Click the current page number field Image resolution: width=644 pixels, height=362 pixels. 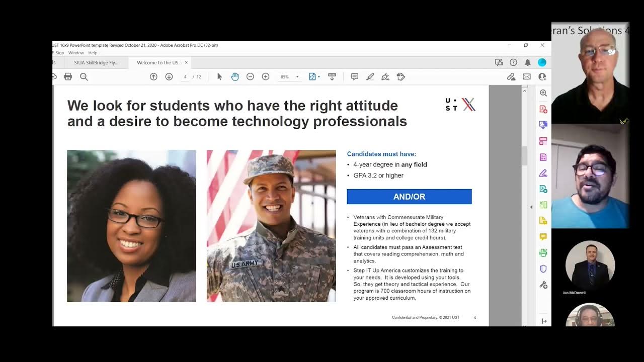point(186,77)
